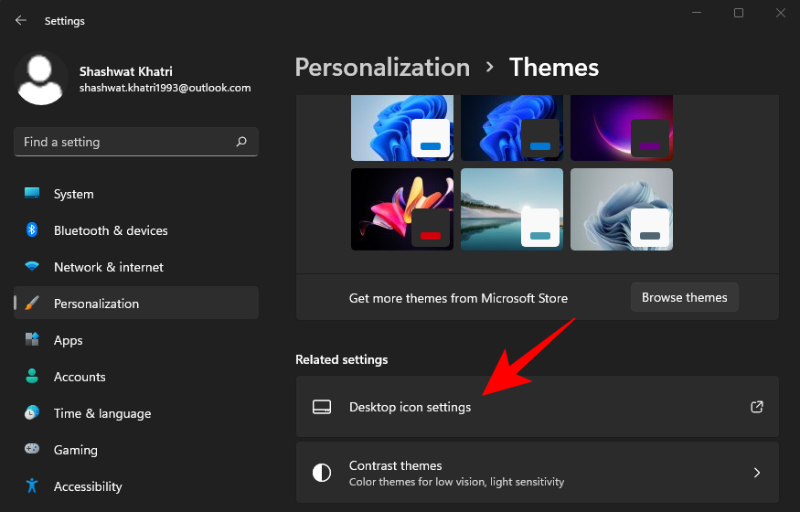Choose the lake landscape theme thumbnail
Image resolution: width=800 pixels, height=512 pixels.
tap(511, 209)
